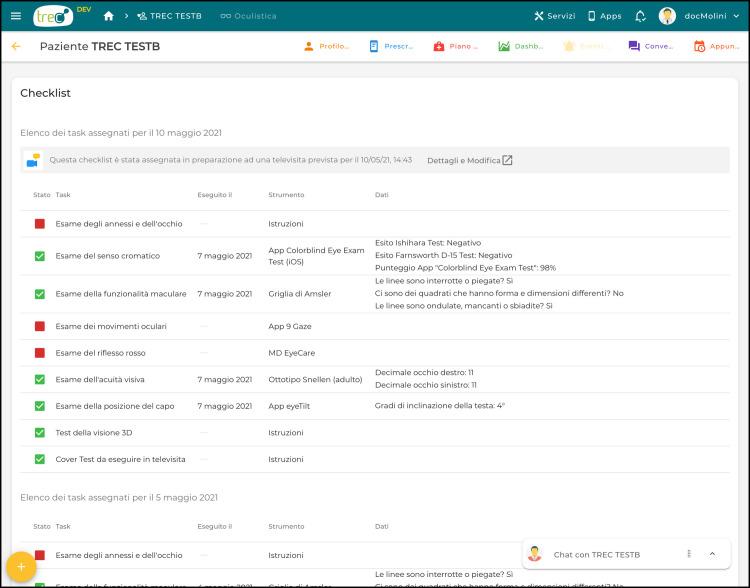The image size is (750, 588).
Task: Open the Dashboard tab
Action: click(x=521, y=46)
